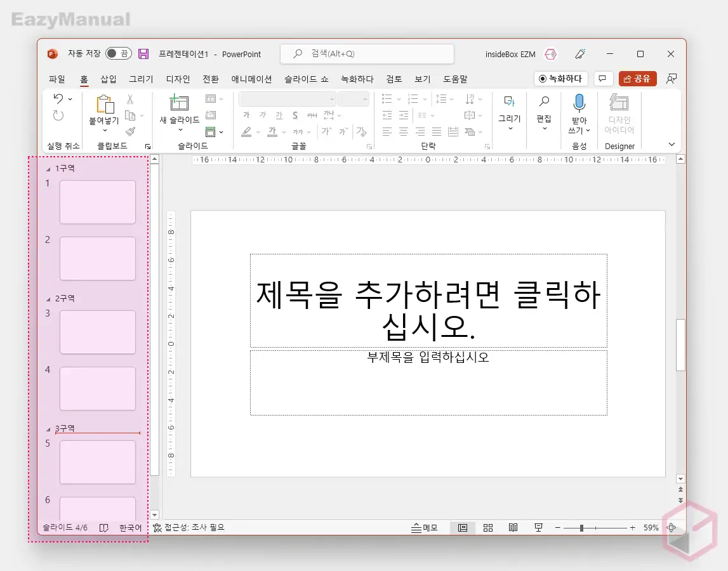Adjust the zoom slider handle
This screenshot has width=728, height=571.
(581, 528)
